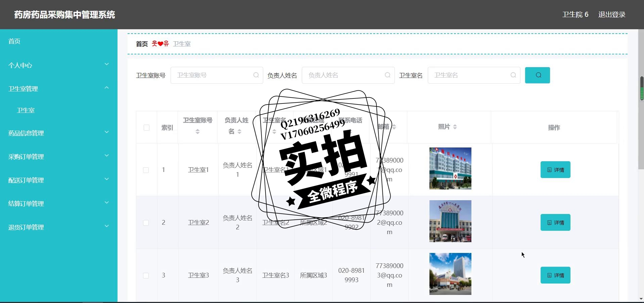This screenshot has height=303, width=644.
Task: Expand 药品信息管理 sidebar menu
Action: [x=59, y=133]
